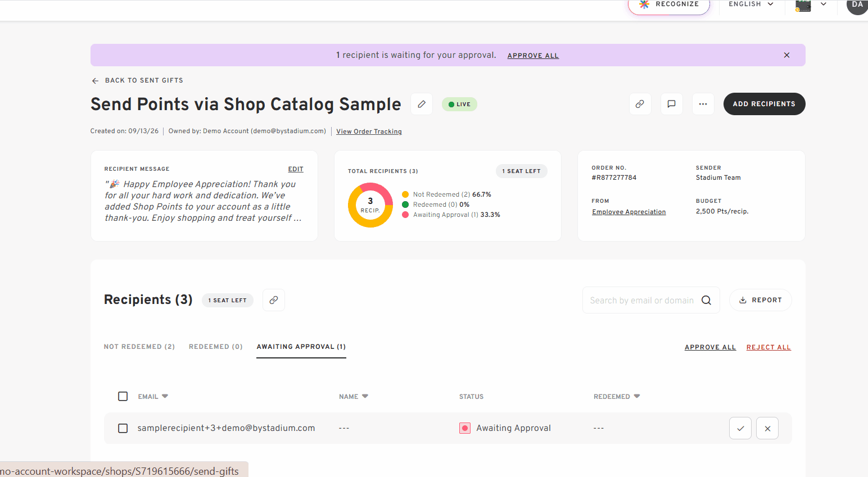Click the Live status badge
The height and width of the screenshot is (477, 868).
click(x=459, y=105)
